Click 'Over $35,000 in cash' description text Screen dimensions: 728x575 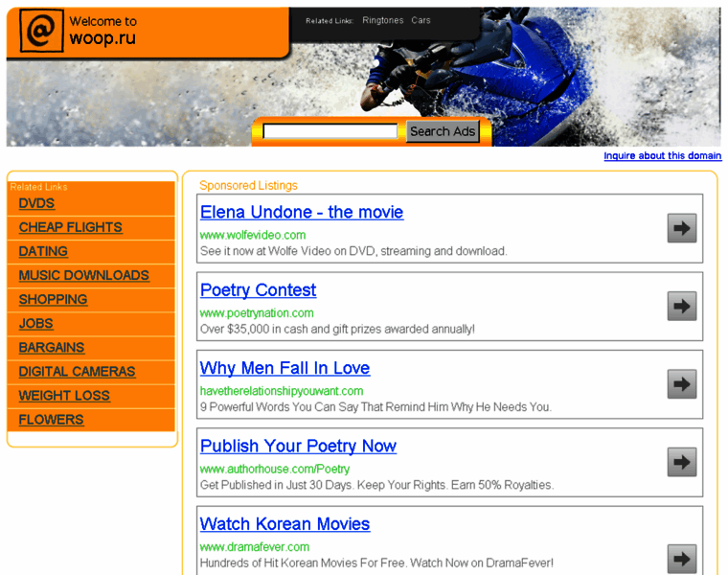(x=337, y=330)
